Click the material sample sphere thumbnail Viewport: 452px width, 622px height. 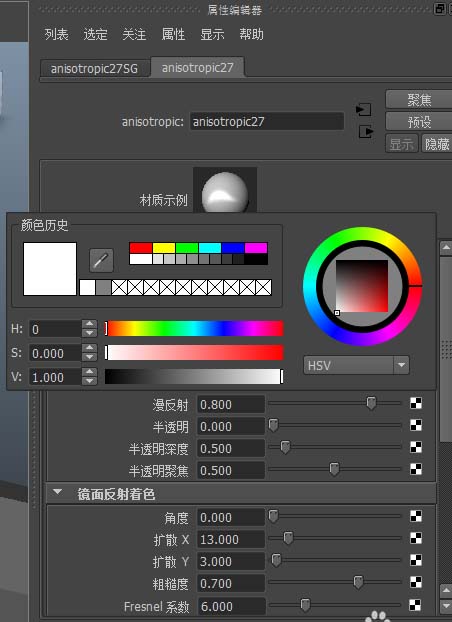[225, 190]
